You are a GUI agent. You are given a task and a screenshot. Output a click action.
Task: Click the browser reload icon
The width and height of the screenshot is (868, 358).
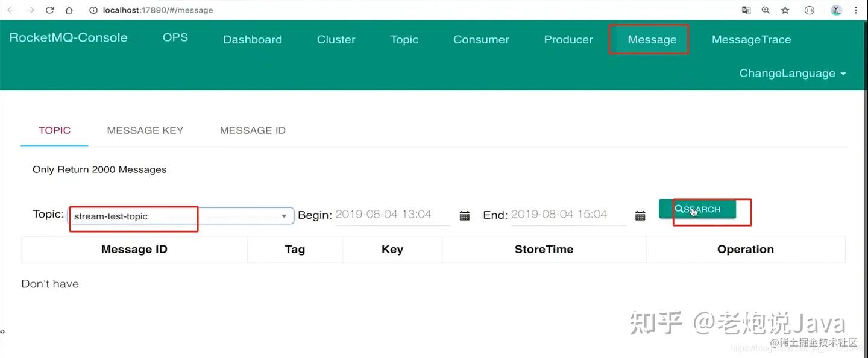point(50,10)
